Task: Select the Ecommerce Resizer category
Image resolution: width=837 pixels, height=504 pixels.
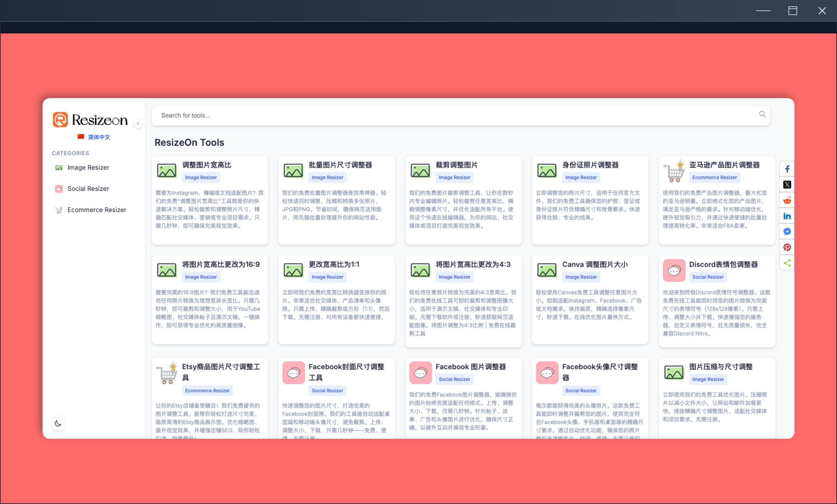Action: (96, 209)
